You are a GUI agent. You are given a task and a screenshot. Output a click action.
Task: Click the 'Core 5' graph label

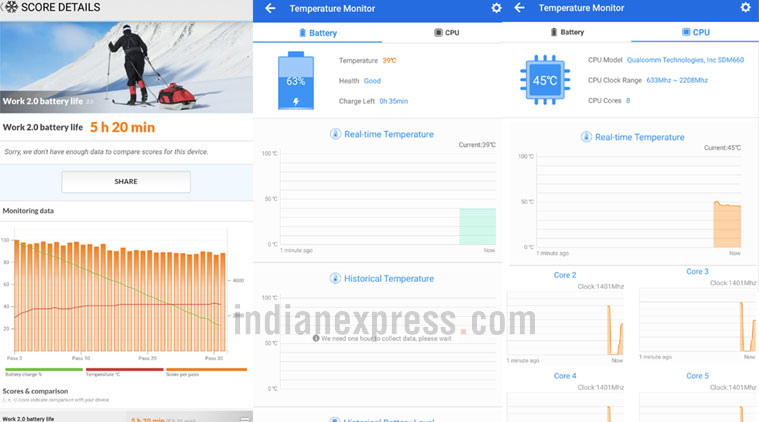(698, 376)
